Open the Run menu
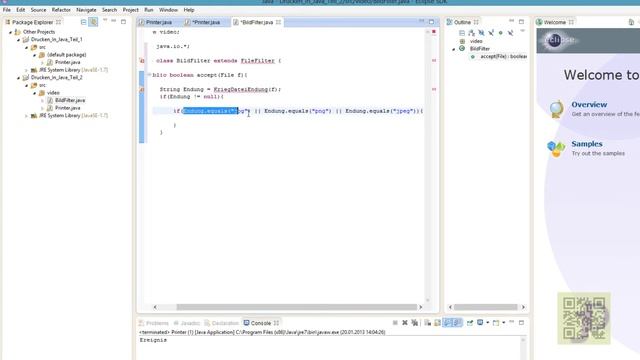Viewport: 640px width, 360px height. (x=149, y=9)
